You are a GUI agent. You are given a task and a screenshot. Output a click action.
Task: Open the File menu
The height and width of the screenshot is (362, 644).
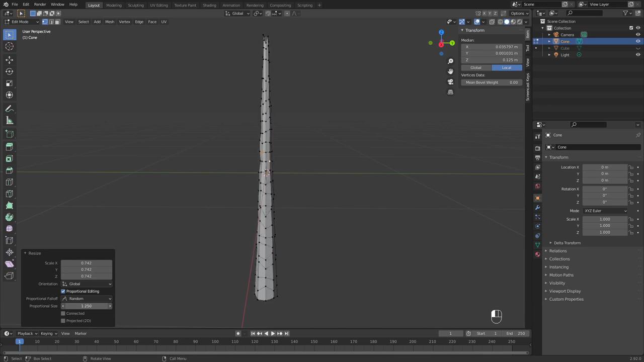(x=15, y=5)
